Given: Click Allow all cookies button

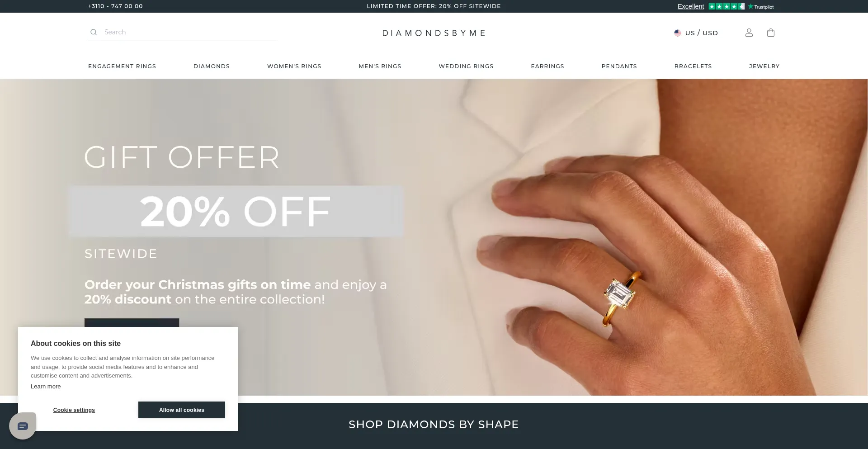Looking at the screenshot, I should (182, 410).
